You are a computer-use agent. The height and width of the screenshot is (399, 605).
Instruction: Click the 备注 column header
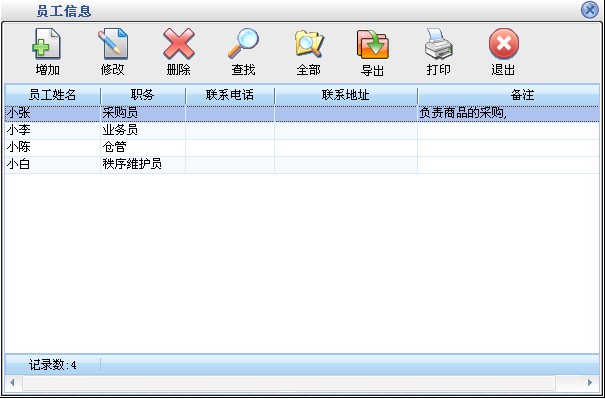(509, 95)
